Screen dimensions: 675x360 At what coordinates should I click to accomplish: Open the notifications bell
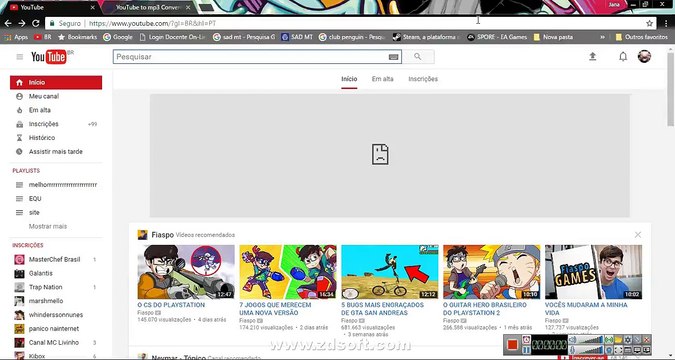[623, 56]
